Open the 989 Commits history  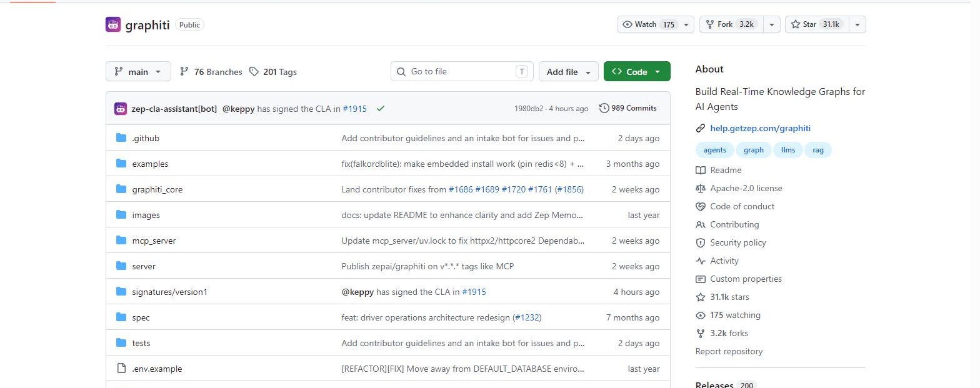pyautogui.click(x=628, y=108)
